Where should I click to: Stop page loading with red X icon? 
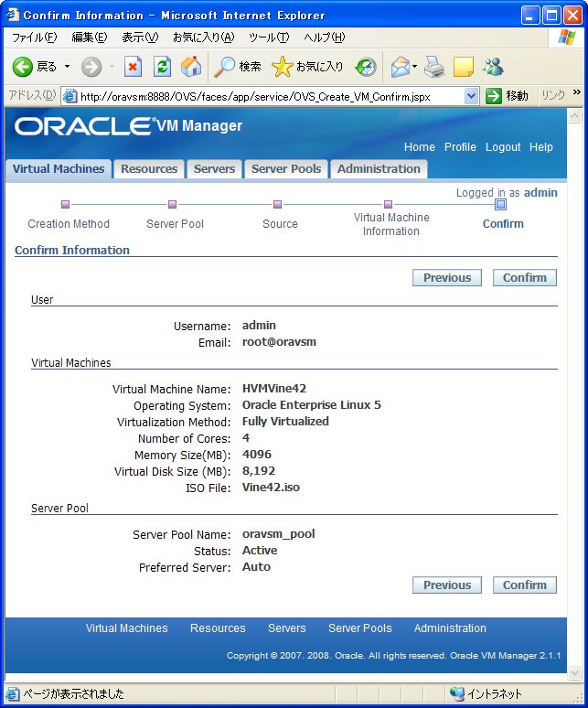(x=133, y=67)
